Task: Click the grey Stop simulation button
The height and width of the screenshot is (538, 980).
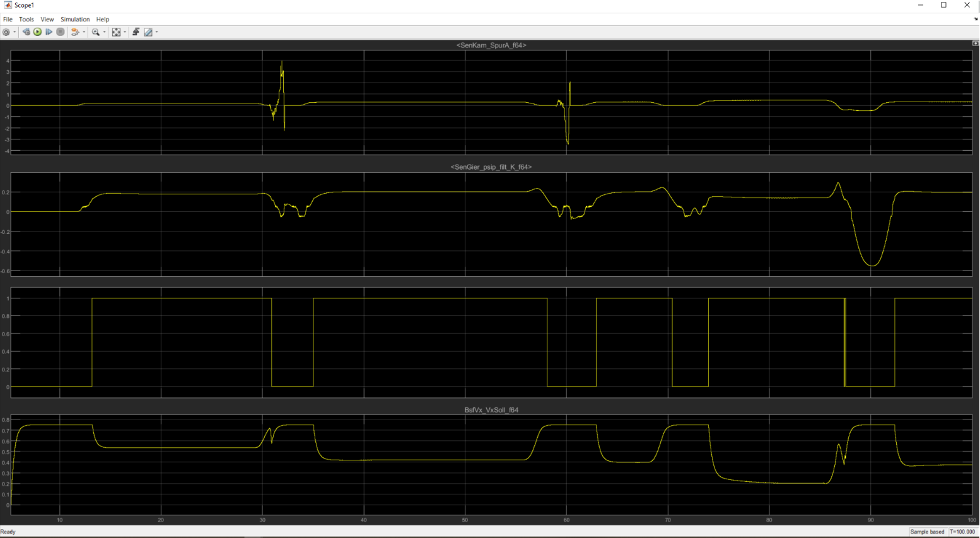Action: point(61,32)
